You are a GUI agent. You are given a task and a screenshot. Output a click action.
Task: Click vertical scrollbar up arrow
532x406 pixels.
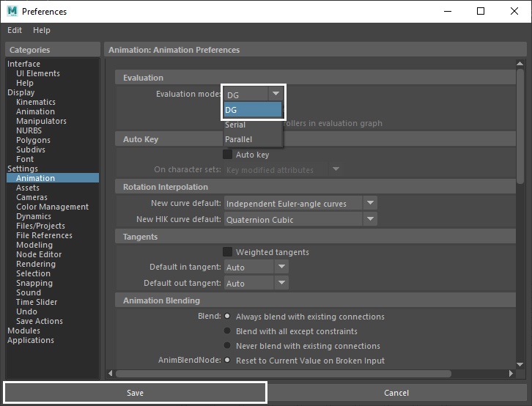[x=520, y=63]
